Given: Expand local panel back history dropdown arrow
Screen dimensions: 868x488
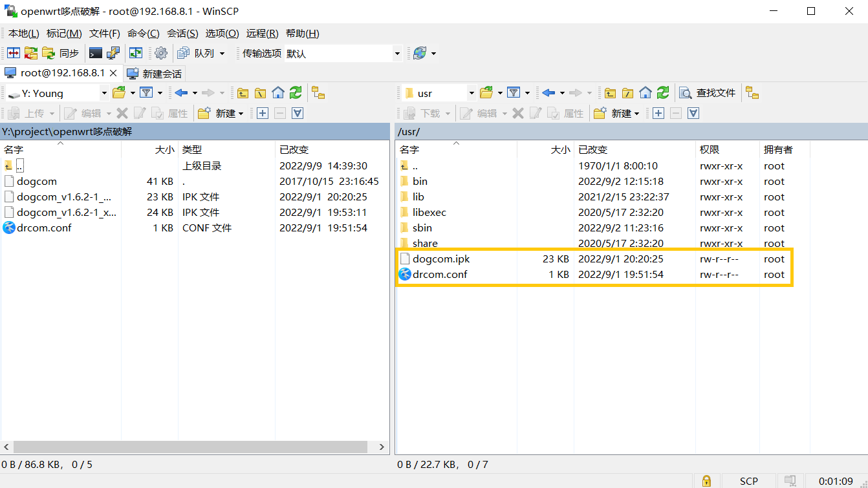Looking at the screenshot, I should tap(195, 93).
